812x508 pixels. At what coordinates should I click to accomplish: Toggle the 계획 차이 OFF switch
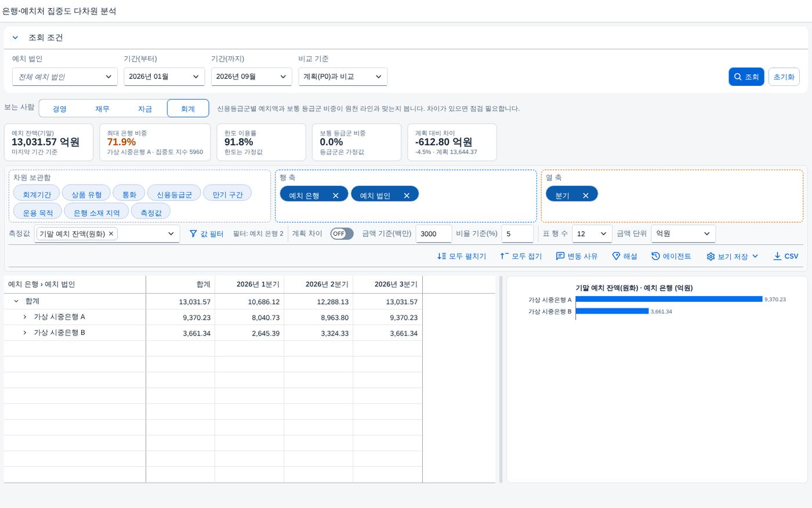(342, 233)
